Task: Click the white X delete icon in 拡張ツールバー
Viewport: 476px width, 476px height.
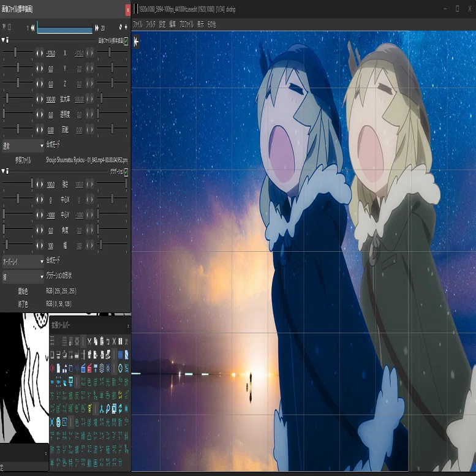Action: (114, 341)
